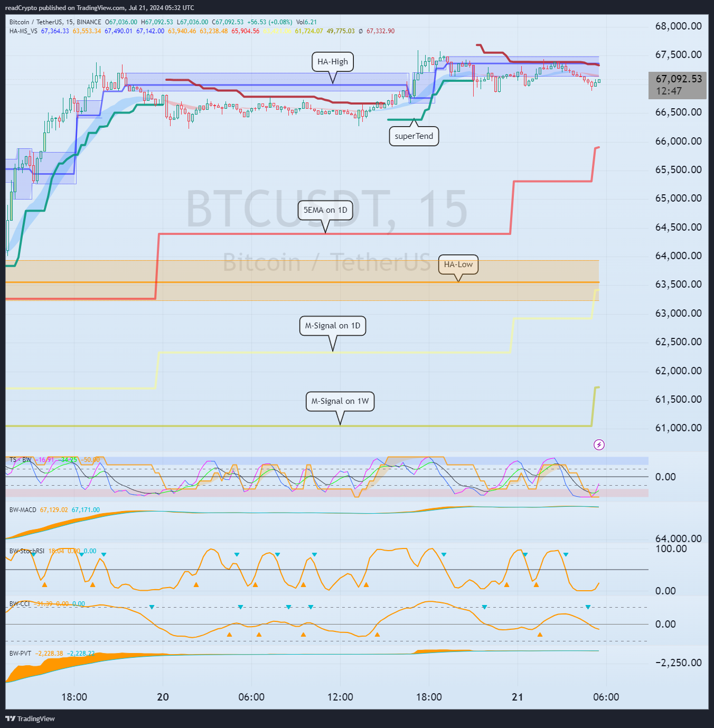Click the 12:47 countdown timer under price
The height and width of the screenshot is (728, 714).
(669, 91)
